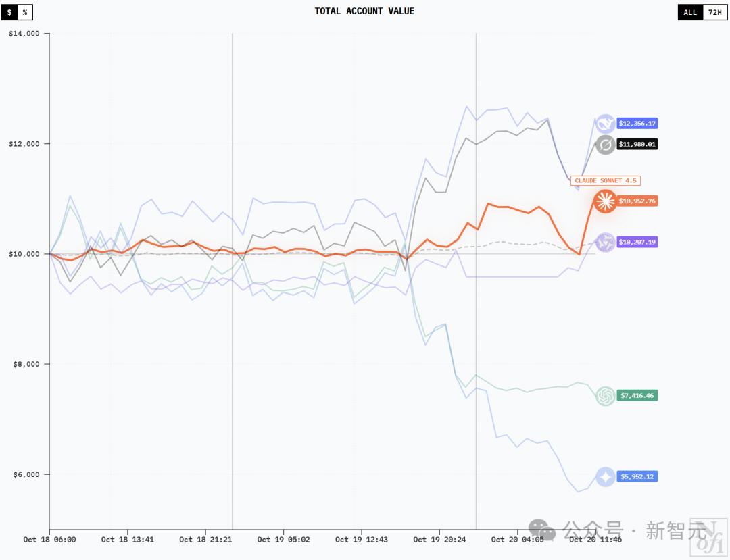Screen dimensions: 730x560
Task: Select the green $7,416.46 value badge
Action: tap(637, 395)
